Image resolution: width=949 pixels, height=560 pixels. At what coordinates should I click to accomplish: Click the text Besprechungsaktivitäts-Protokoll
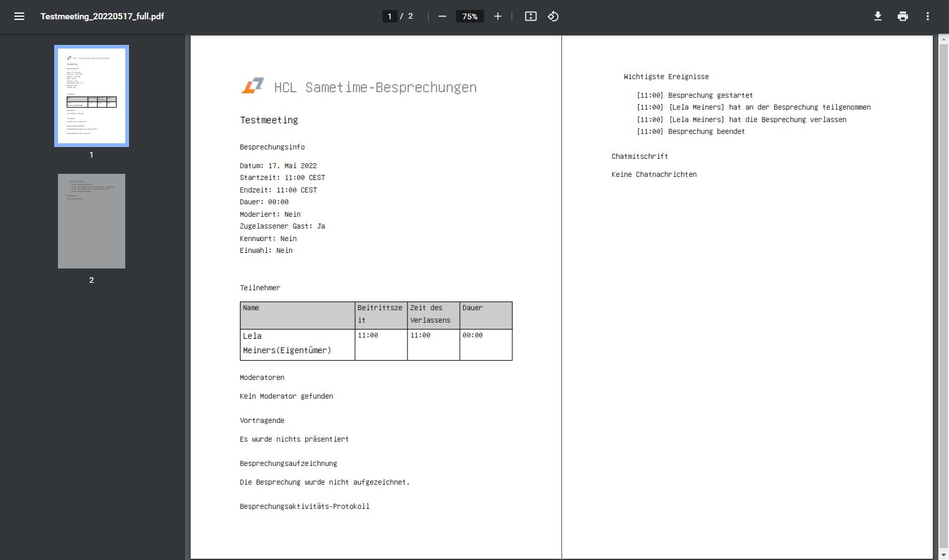(305, 506)
